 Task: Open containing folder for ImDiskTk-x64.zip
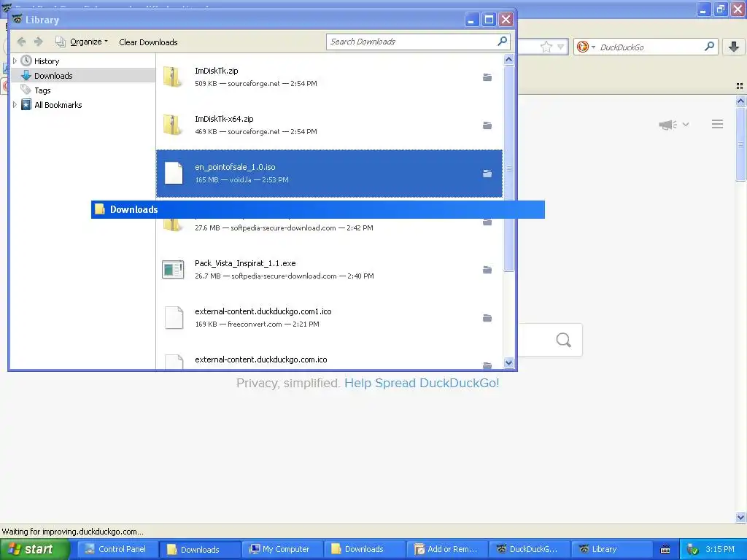487,125
